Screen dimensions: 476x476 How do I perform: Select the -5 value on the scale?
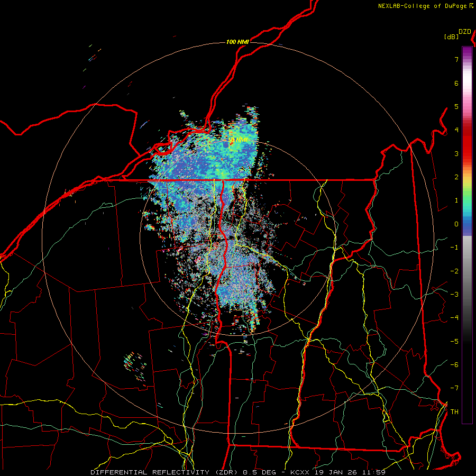pyautogui.click(x=454, y=342)
